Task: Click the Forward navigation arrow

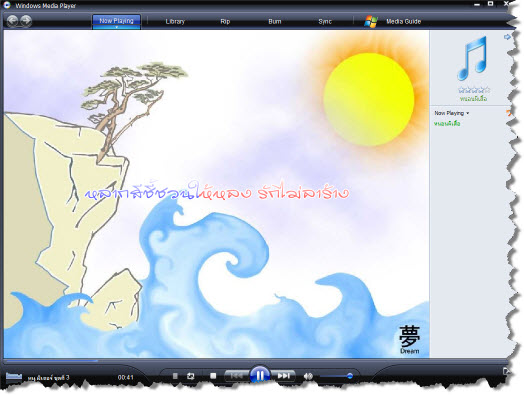Action: 26,21
